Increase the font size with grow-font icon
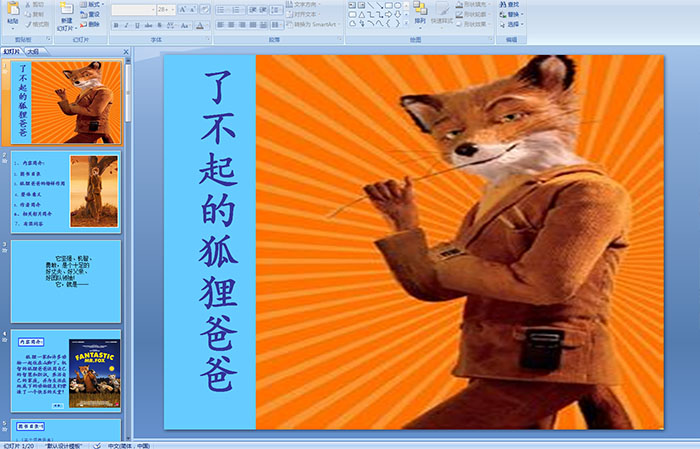This screenshot has height=449, width=700. 183,10
